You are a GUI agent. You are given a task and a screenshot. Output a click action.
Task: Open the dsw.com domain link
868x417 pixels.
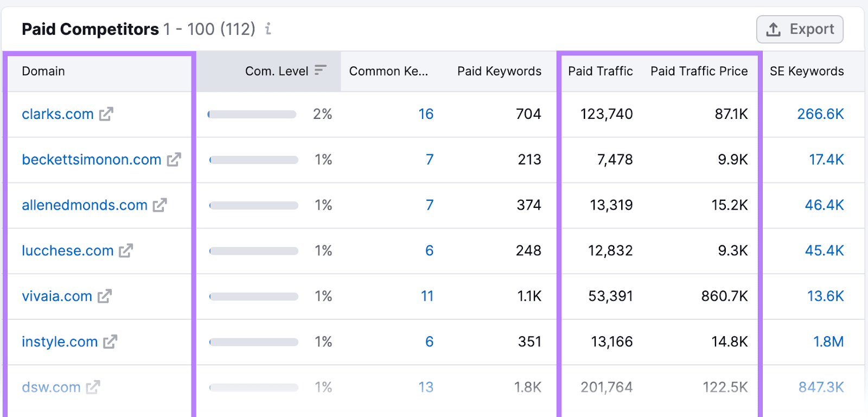(x=51, y=388)
